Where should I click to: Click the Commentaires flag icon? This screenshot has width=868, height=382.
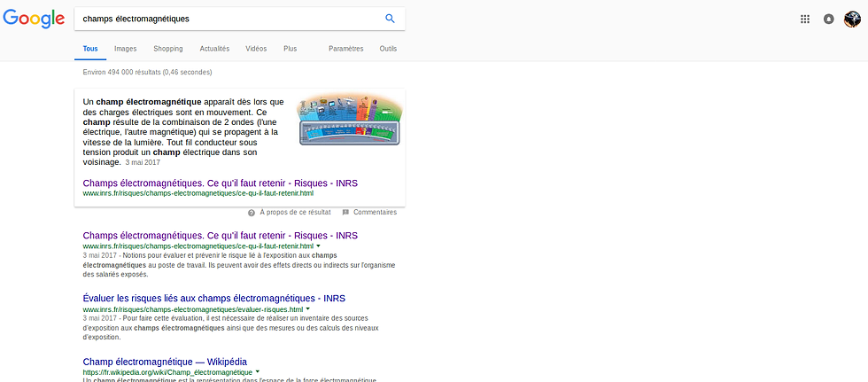[x=346, y=212]
